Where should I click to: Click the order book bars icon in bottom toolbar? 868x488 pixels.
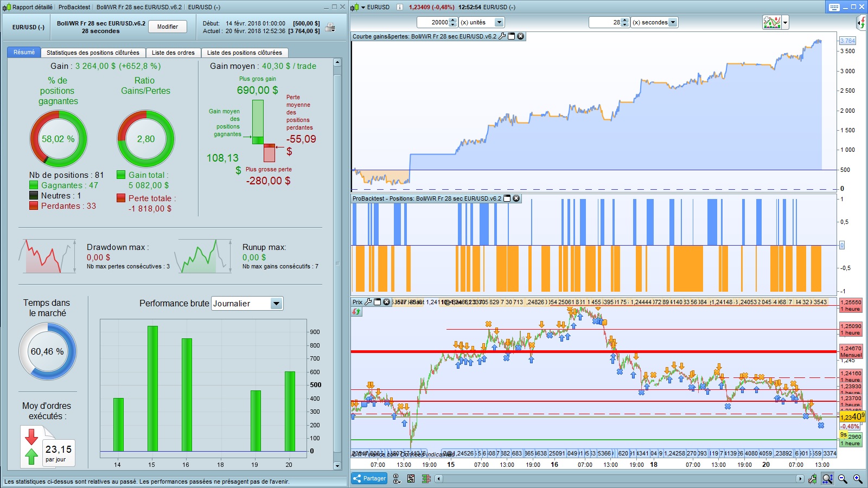click(x=426, y=479)
